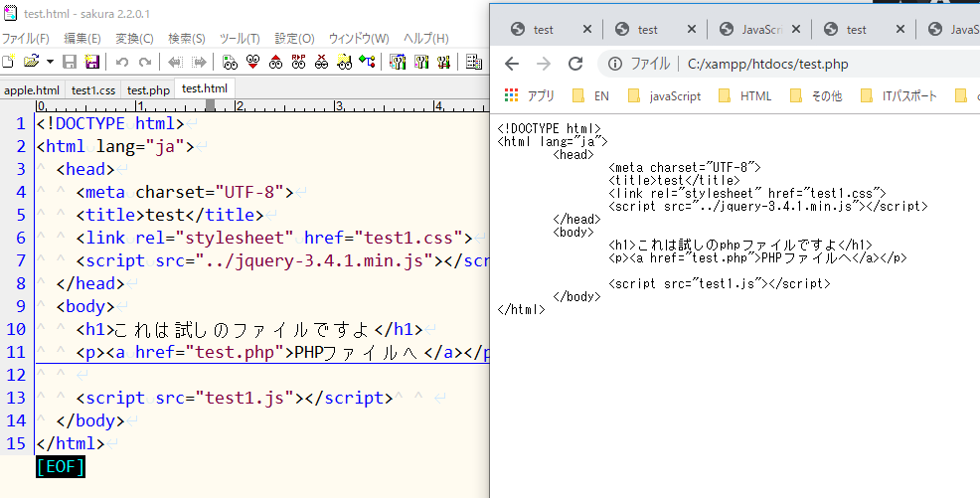This screenshot has width=980, height=498.
Task: Click line number 13 in the editor
Action: [x=16, y=398]
